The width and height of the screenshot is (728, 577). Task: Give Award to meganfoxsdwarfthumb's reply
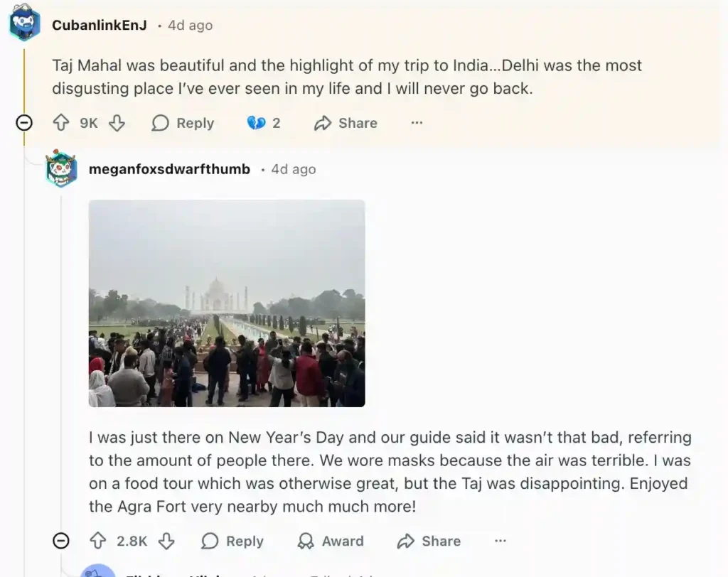click(x=331, y=541)
